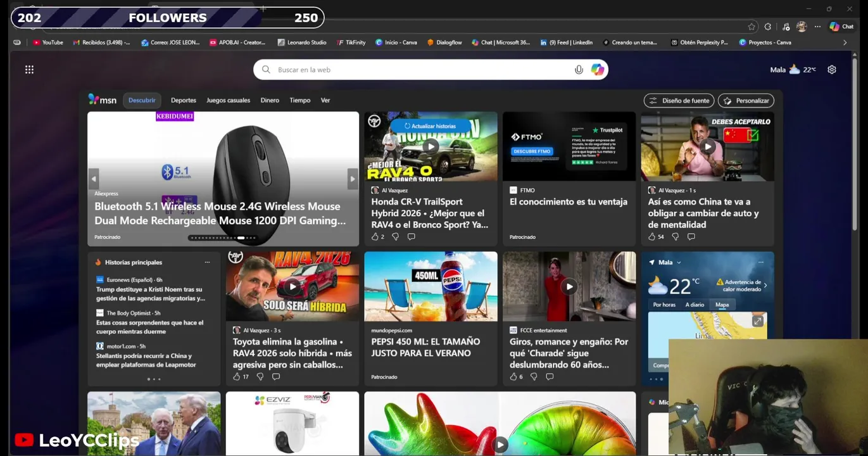The width and height of the screenshot is (868, 456).
Task: Select A diario weather tab
Action: (x=695, y=305)
